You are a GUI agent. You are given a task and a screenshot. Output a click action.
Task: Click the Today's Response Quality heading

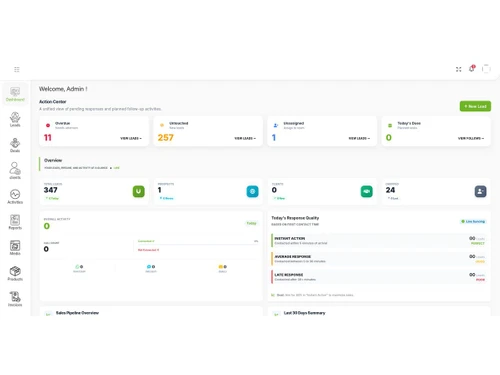click(295, 218)
